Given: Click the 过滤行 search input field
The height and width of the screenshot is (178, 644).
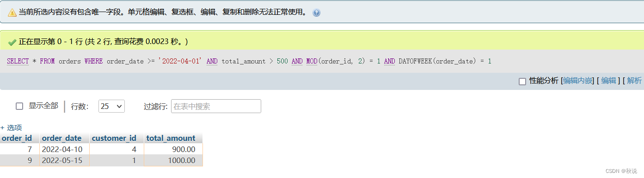Looking at the screenshot, I should pos(216,106).
